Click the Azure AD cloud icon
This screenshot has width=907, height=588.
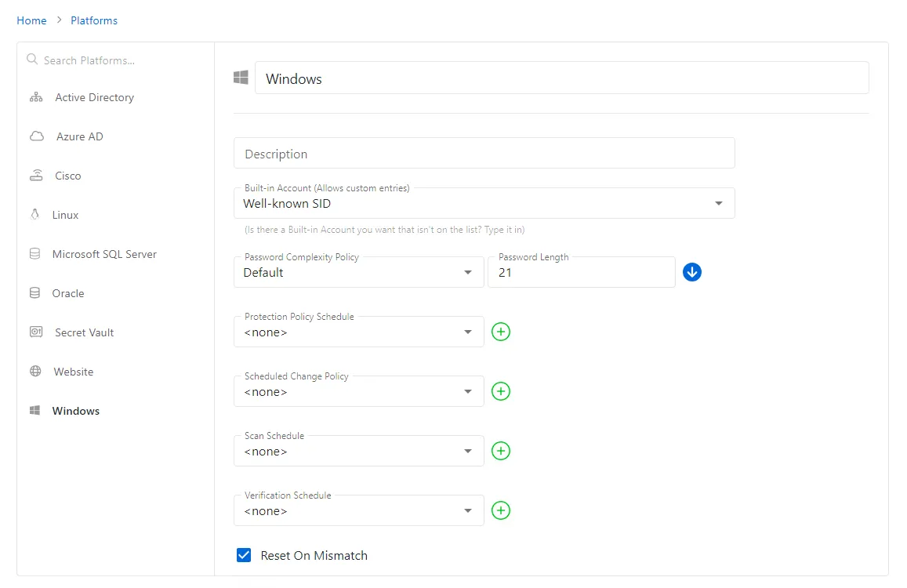pos(36,136)
